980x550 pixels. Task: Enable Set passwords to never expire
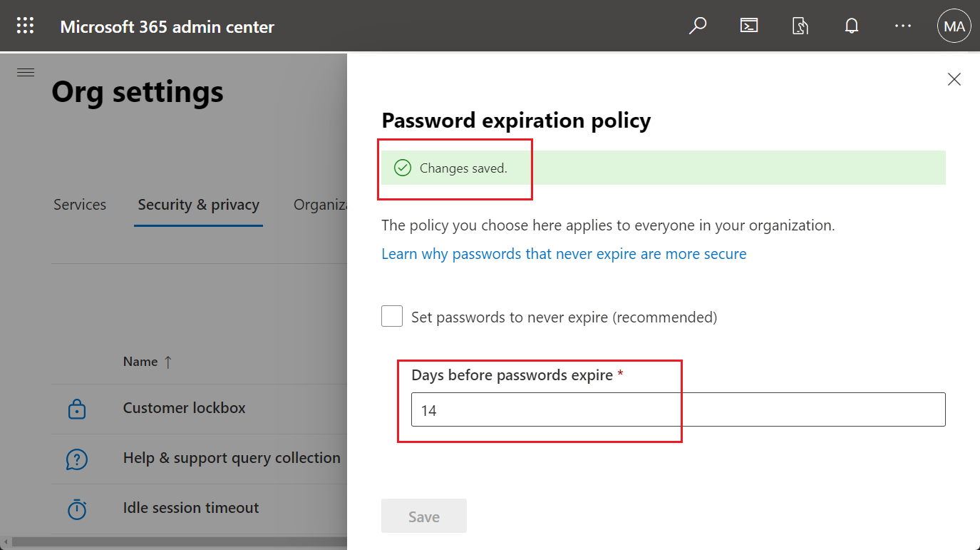point(391,315)
